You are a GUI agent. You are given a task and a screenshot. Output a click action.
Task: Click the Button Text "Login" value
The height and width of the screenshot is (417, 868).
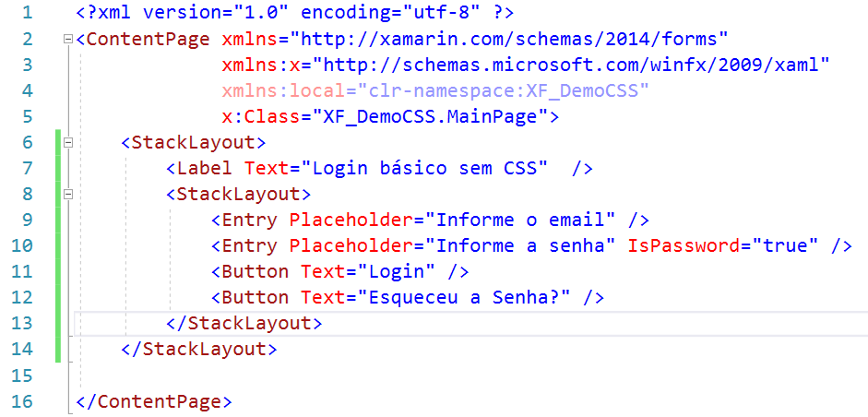[x=396, y=272]
